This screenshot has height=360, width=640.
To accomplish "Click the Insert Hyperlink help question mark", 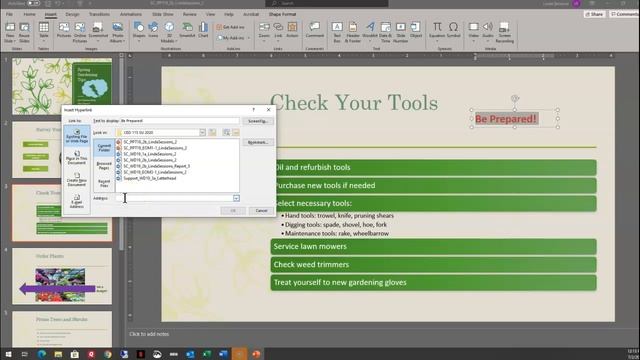I will pyautogui.click(x=253, y=110).
